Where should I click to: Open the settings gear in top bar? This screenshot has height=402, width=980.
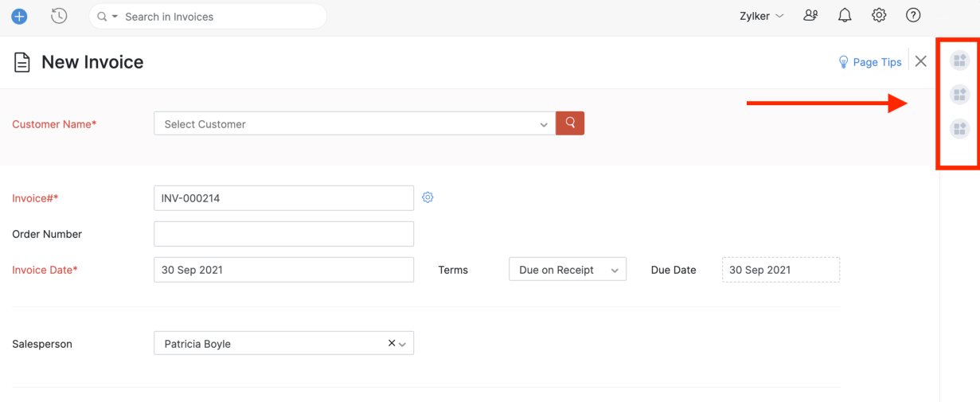pos(879,15)
